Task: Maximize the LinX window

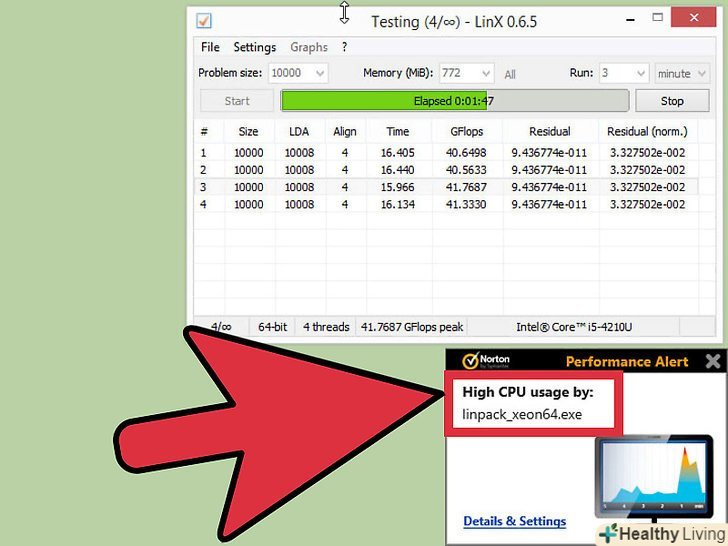Action: click(657, 18)
